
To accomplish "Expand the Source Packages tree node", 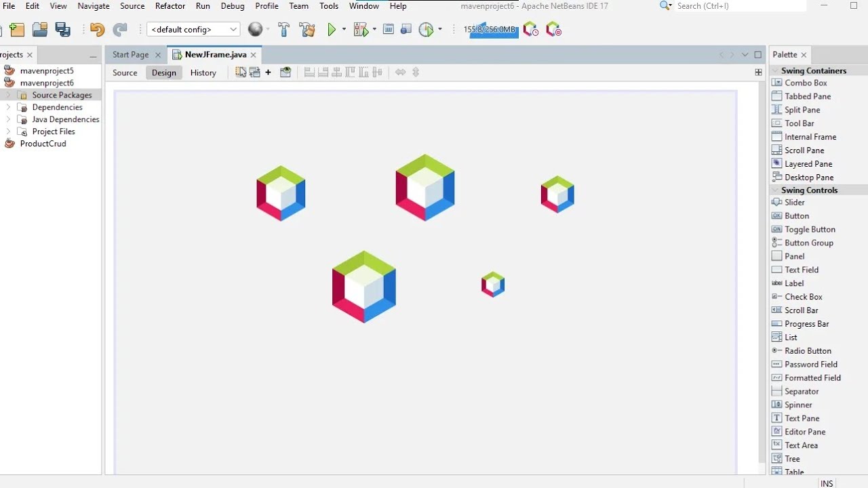I will 8,95.
